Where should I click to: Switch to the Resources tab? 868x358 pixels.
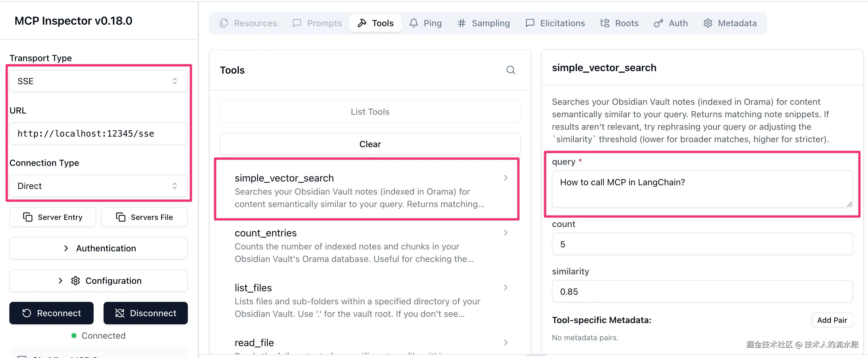248,23
